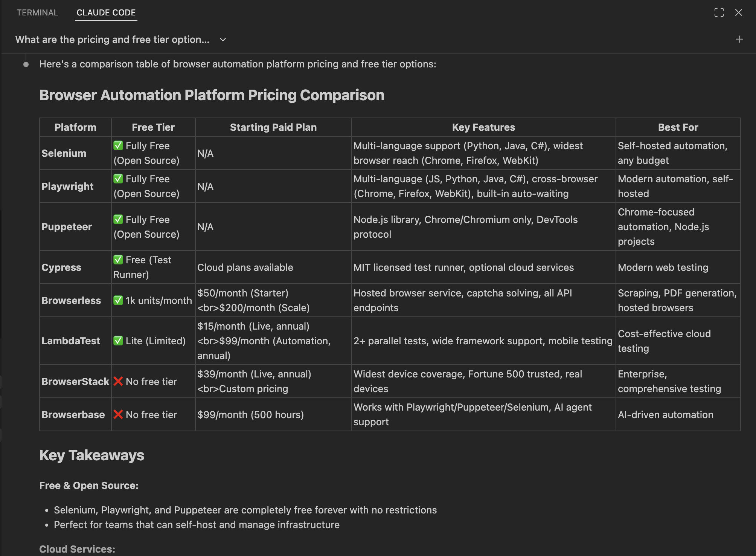Click green checkmark beside 1k units/month
Screen dimensions: 756x556
coord(118,300)
